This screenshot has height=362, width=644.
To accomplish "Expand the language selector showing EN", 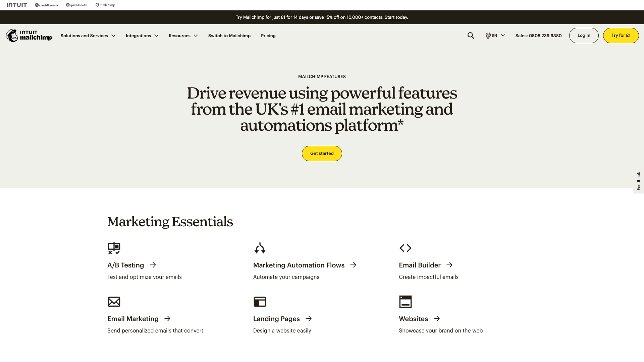I will coord(495,35).
